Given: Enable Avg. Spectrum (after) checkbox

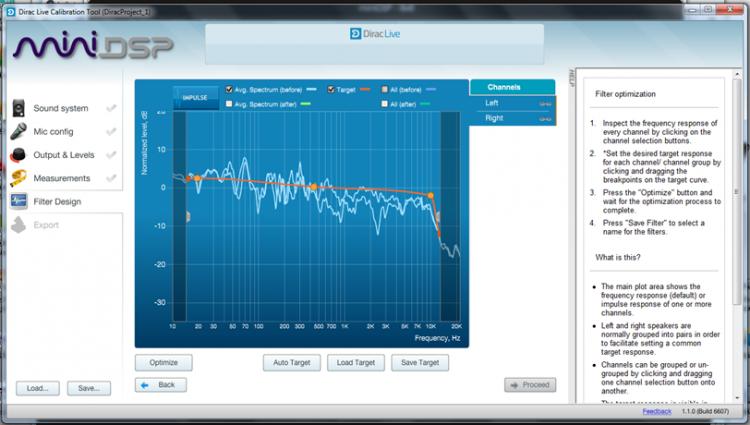Looking at the screenshot, I should point(229,104).
